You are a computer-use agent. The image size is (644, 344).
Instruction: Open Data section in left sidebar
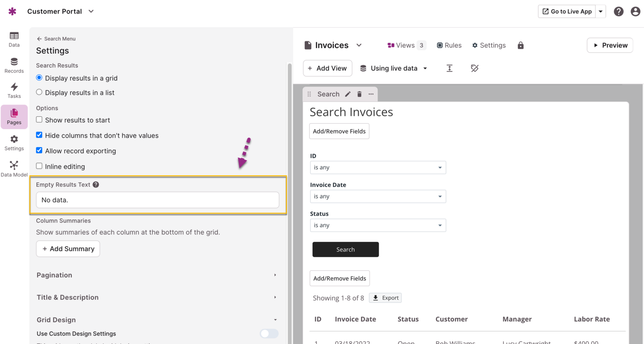(x=14, y=39)
